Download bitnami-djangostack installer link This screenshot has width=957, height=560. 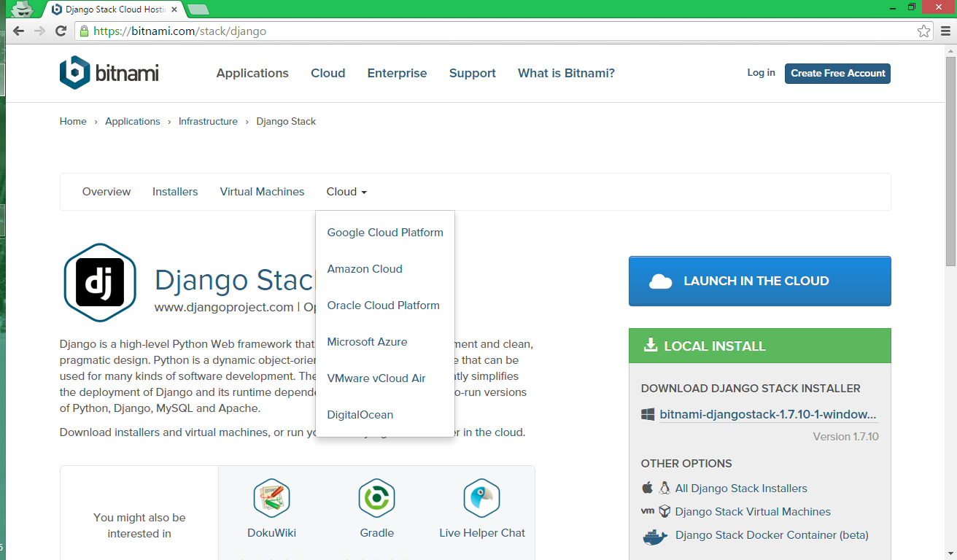coord(768,414)
